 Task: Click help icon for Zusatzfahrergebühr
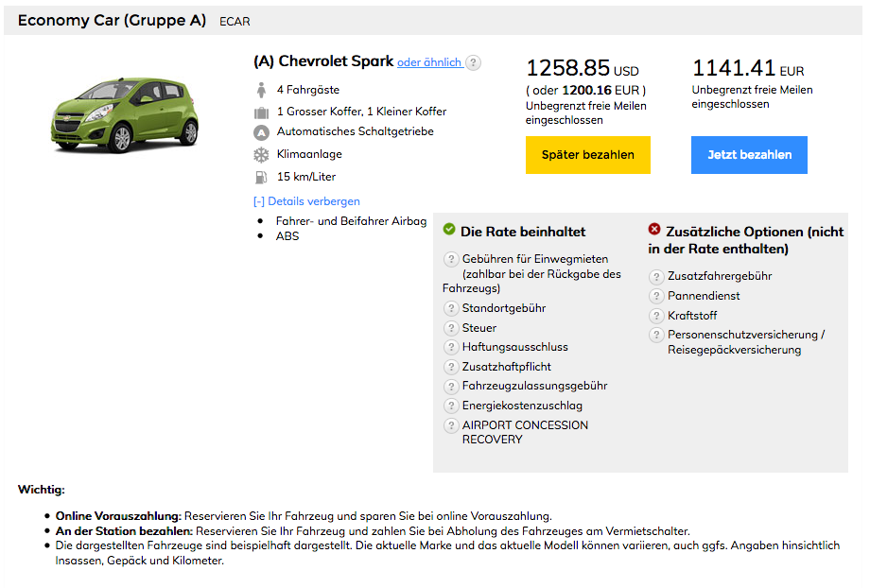(656, 277)
